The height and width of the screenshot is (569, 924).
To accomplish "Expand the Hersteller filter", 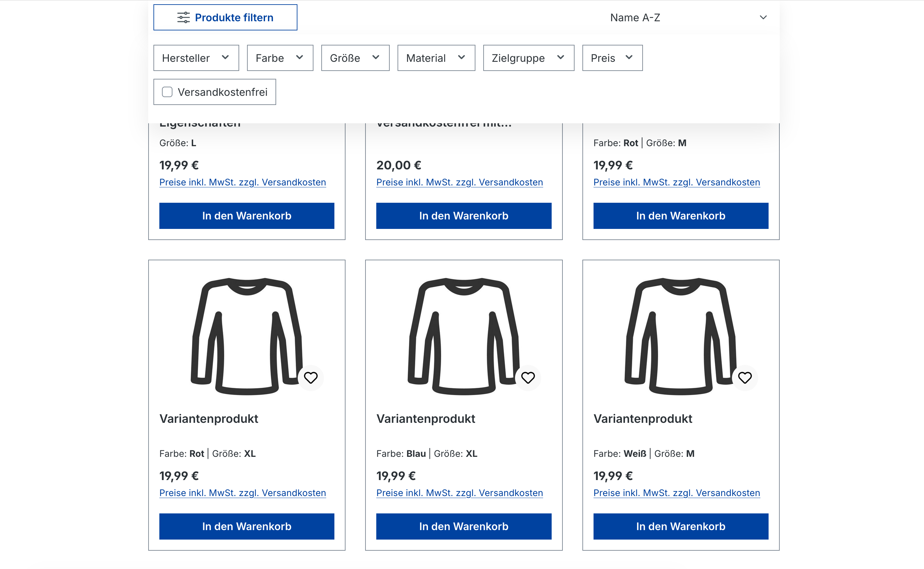I will pos(196,58).
